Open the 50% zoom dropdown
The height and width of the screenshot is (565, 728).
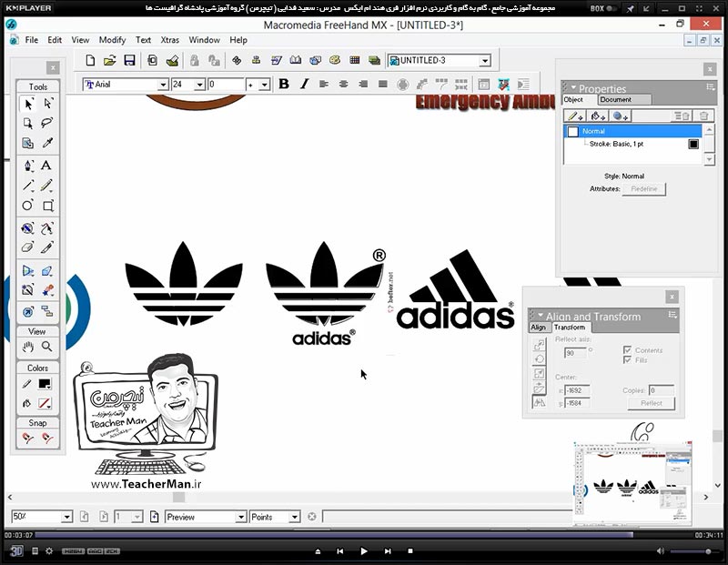[66, 517]
